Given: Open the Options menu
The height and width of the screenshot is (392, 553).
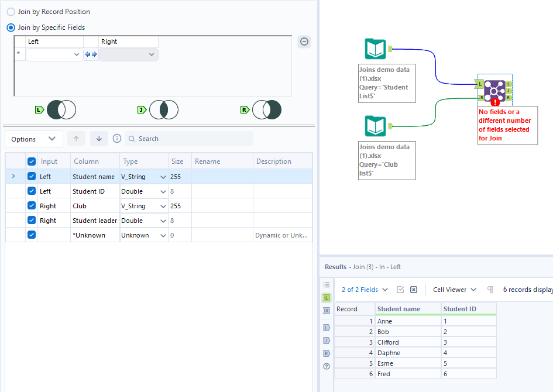Looking at the screenshot, I should (x=34, y=139).
